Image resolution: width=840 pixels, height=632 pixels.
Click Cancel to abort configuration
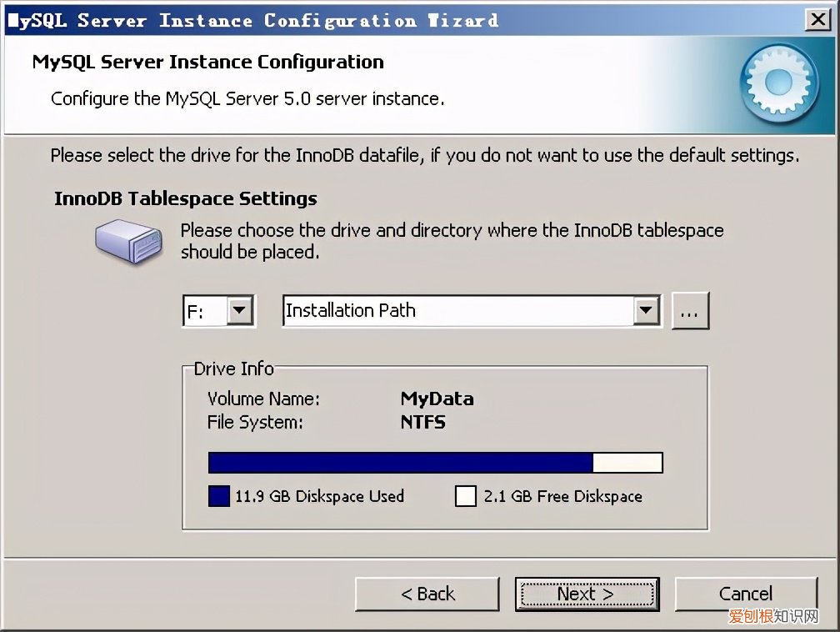point(746,594)
